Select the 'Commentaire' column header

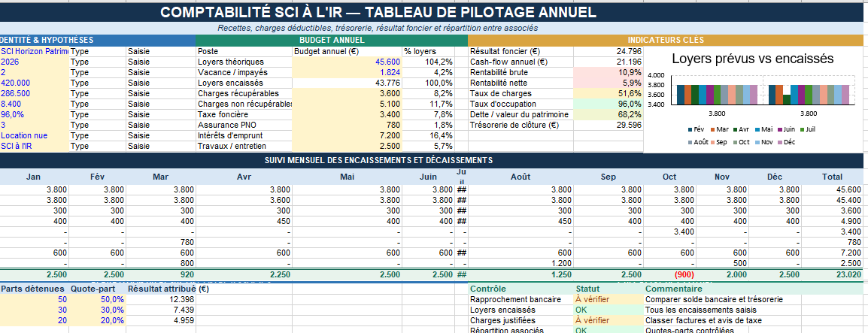click(x=674, y=288)
